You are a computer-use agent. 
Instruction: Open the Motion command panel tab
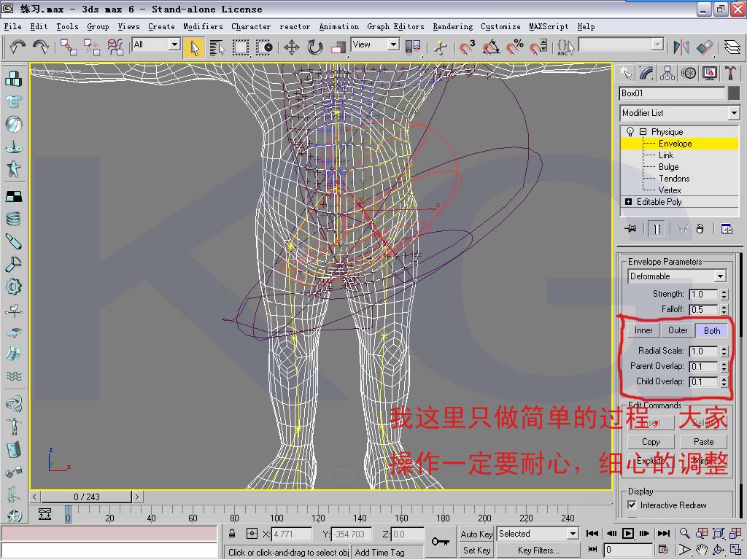(x=689, y=74)
